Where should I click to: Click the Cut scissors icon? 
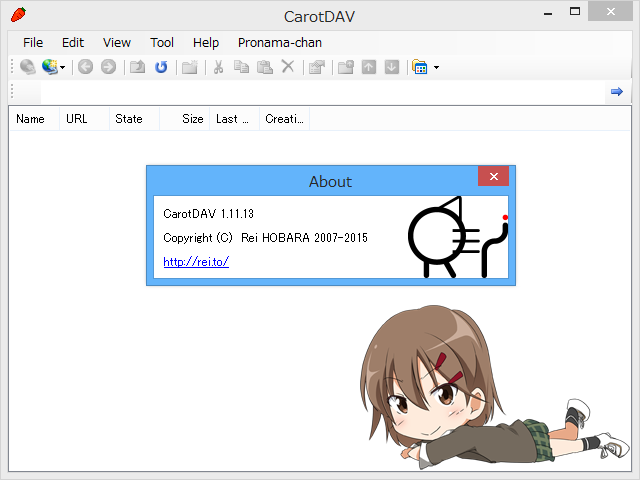click(218, 67)
